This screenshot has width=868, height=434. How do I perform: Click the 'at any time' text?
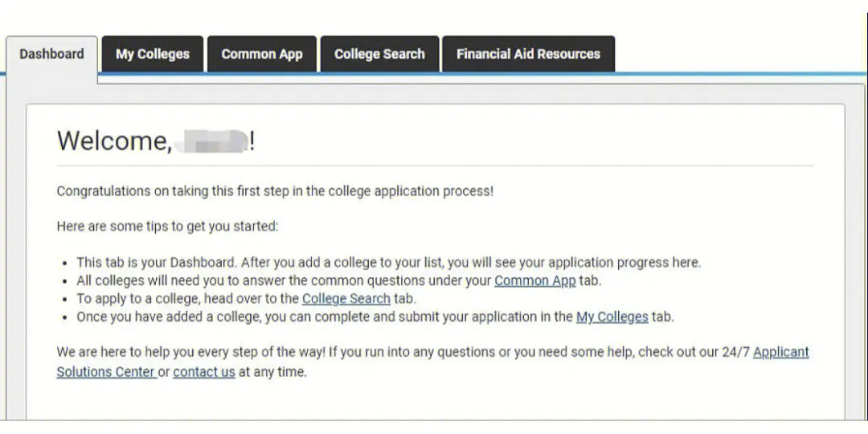pos(272,372)
